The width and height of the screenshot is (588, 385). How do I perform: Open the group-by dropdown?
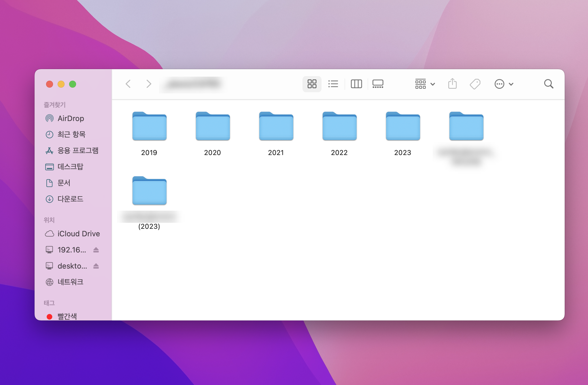pyautogui.click(x=425, y=84)
